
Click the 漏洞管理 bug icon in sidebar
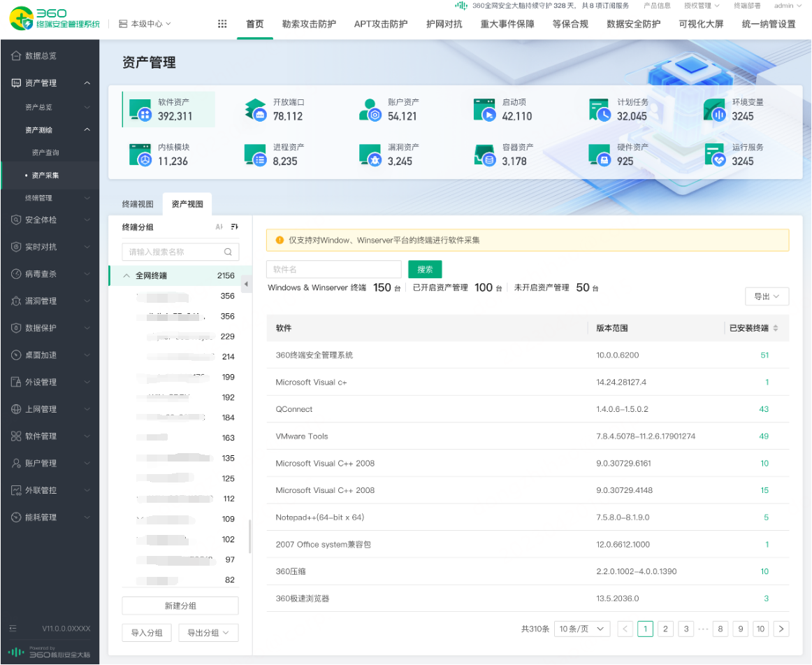[x=16, y=301]
